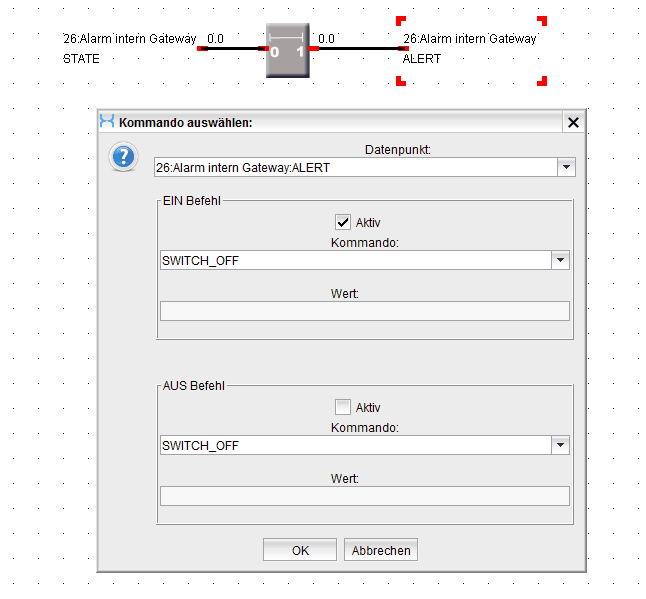Viewport: 646px width, 599px height.
Task: Click the Wert field under AUS Befehl
Action: pyautogui.click(x=364, y=496)
